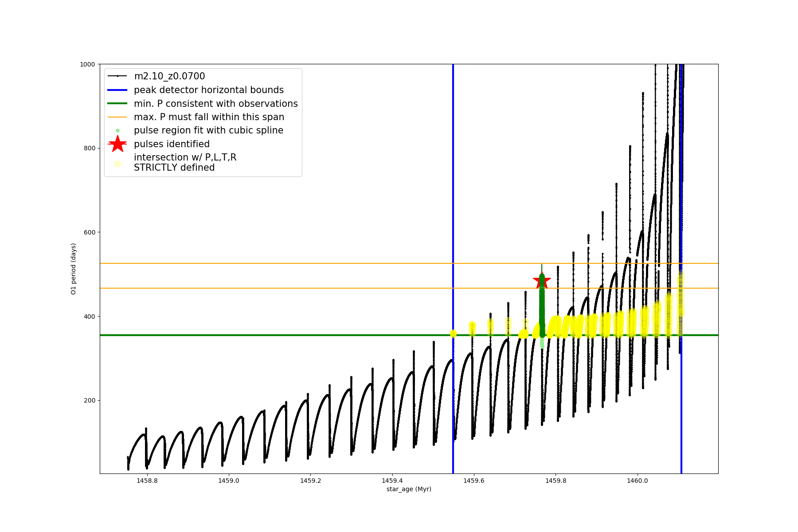Click the red star icon in the legend
Viewport: 798px width, 532px height.
pos(117,144)
